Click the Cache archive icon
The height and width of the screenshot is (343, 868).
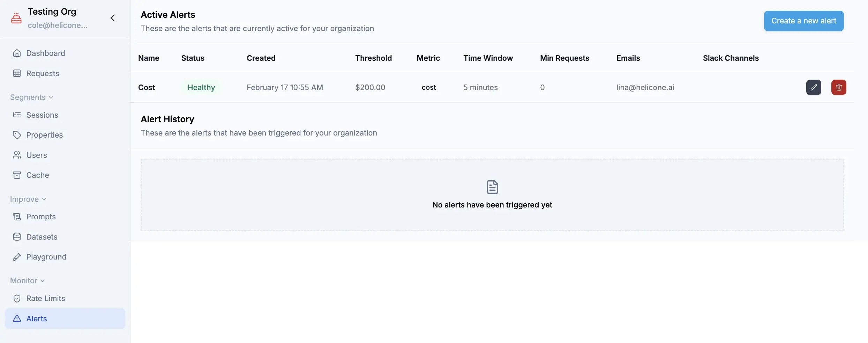tap(17, 175)
